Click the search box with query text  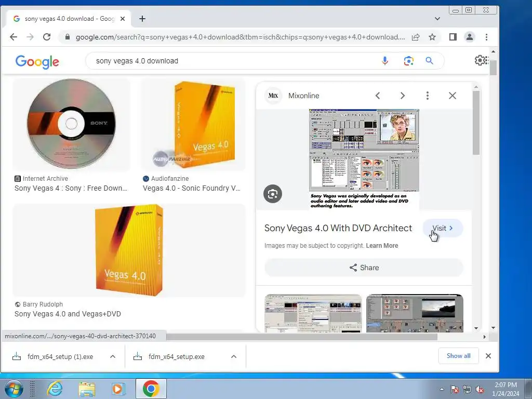[231, 61]
